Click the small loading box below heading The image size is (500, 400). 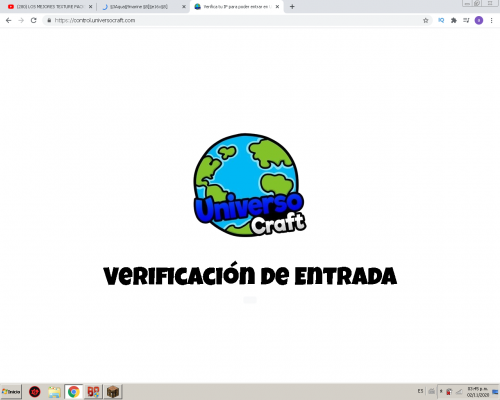click(250, 300)
